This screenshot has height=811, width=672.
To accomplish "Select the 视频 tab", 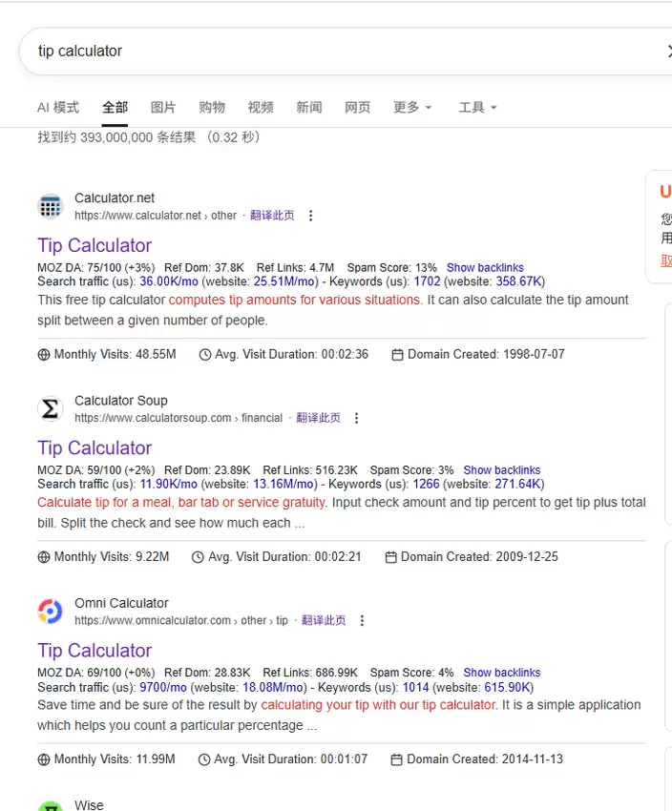I will point(261,107).
